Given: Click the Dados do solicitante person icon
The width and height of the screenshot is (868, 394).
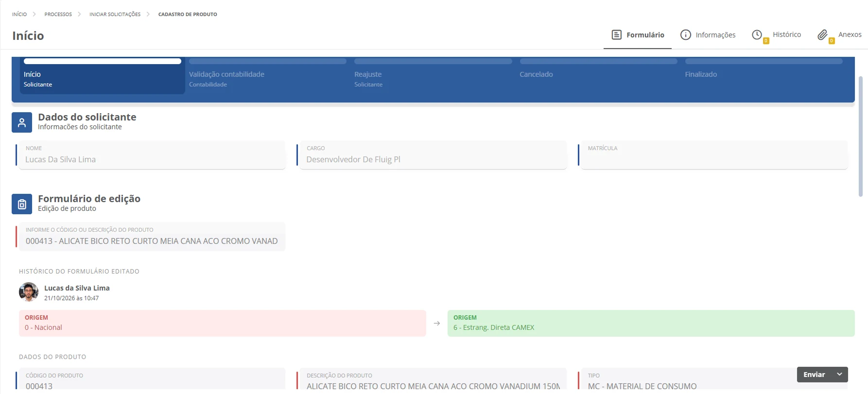Looking at the screenshot, I should pyautogui.click(x=22, y=122).
